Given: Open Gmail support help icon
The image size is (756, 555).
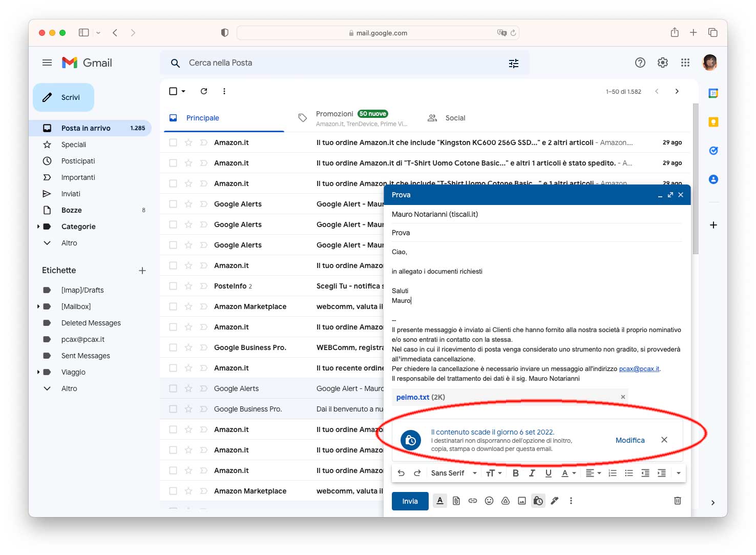Looking at the screenshot, I should [x=640, y=63].
